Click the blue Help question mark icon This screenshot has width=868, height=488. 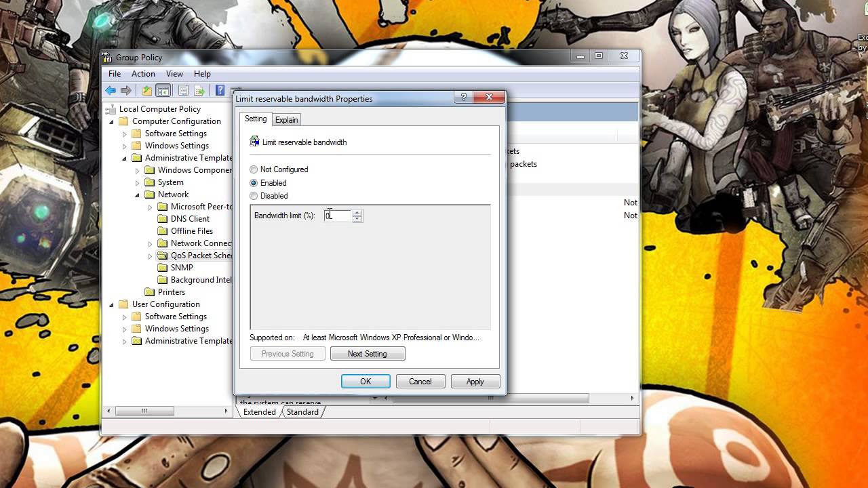tap(220, 90)
